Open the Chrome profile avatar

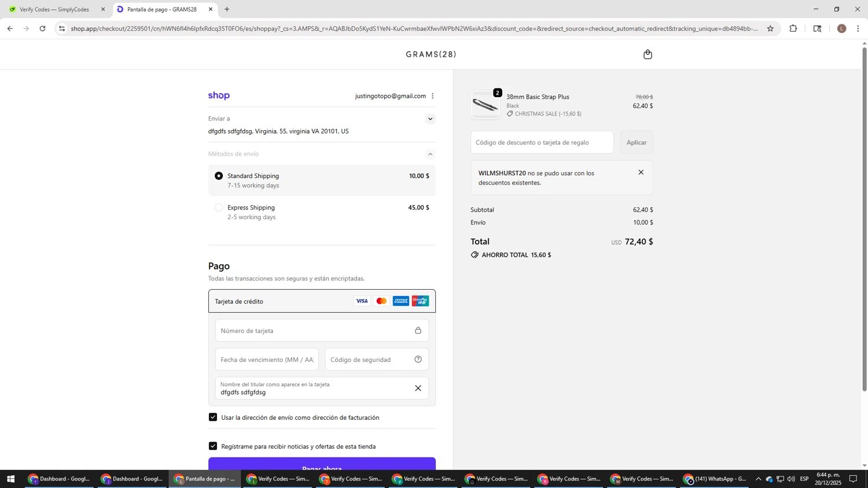point(841,28)
